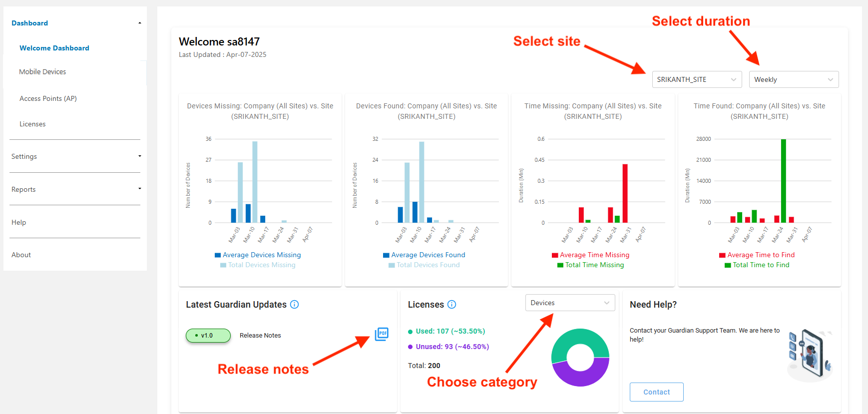The width and height of the screenshot is (868, 414).
Task: Open the Devices license category dropdown
Action: point(570,303)
